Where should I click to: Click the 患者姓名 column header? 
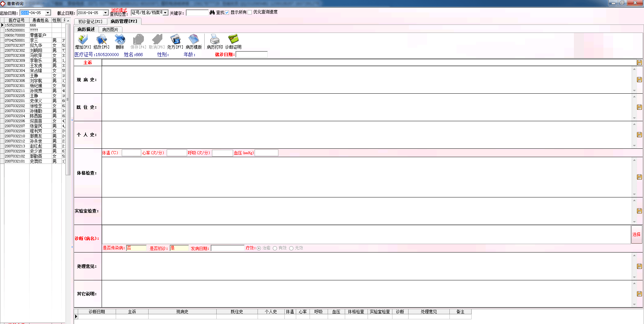point(40,20)
